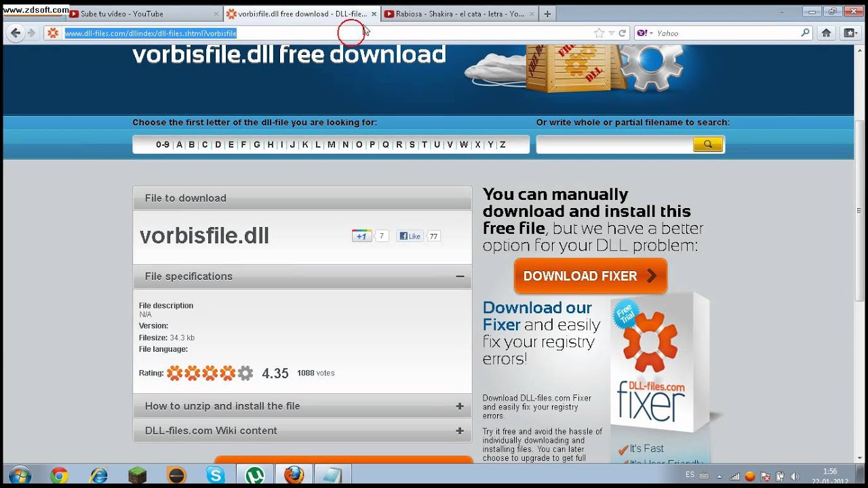The height and width of the screenshot is (488, 868).
Task: Browse DLL files starting with A
Action: [x=180, y=144]
